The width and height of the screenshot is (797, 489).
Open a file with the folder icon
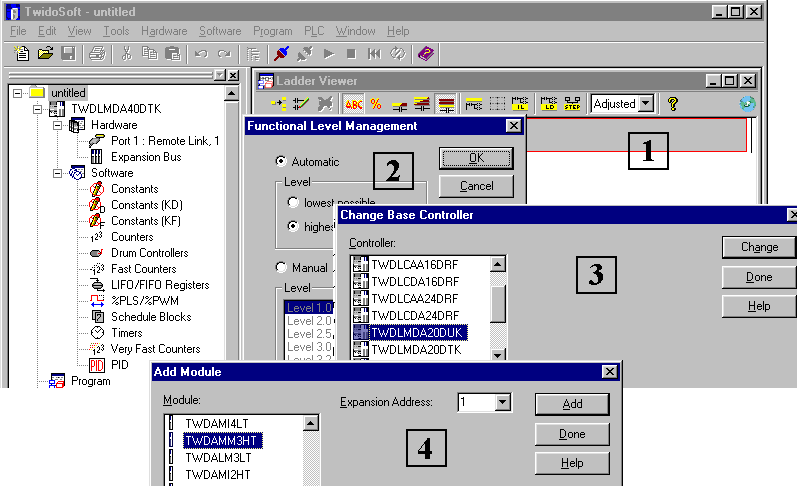point(45,53)
